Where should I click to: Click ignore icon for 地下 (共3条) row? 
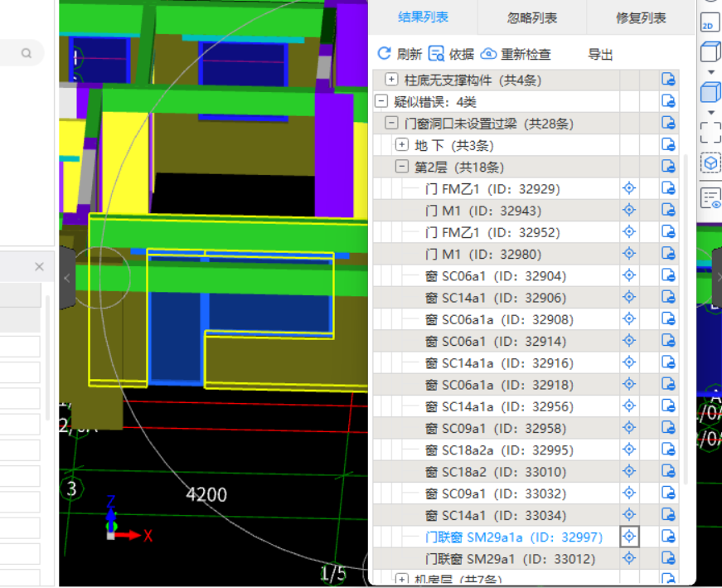[x=668, y=144]
